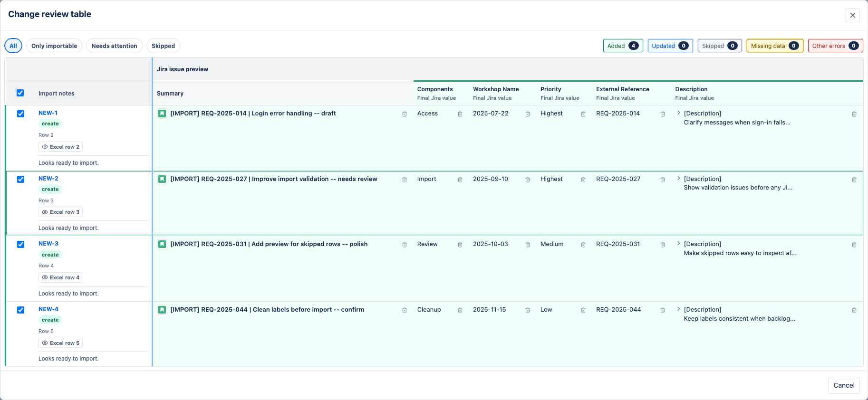868x400 pixels.
Task: Delete External Reference REQ-2025-031 value
Action: (x=663, y=245)
